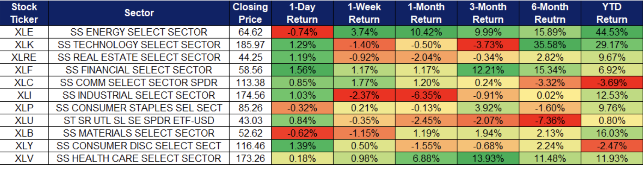Click the XLY closing price 116.46
The height and width of the screenshot is (170, 644).
click(x=250, y=146)
